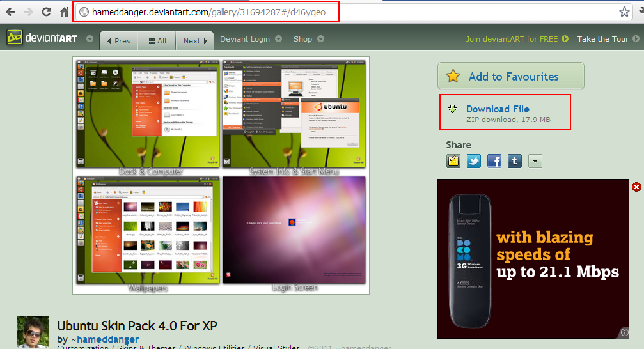This screenshot has width=644, height=349.
Task: Click the deviantART logo
Action: pos(42,38)
